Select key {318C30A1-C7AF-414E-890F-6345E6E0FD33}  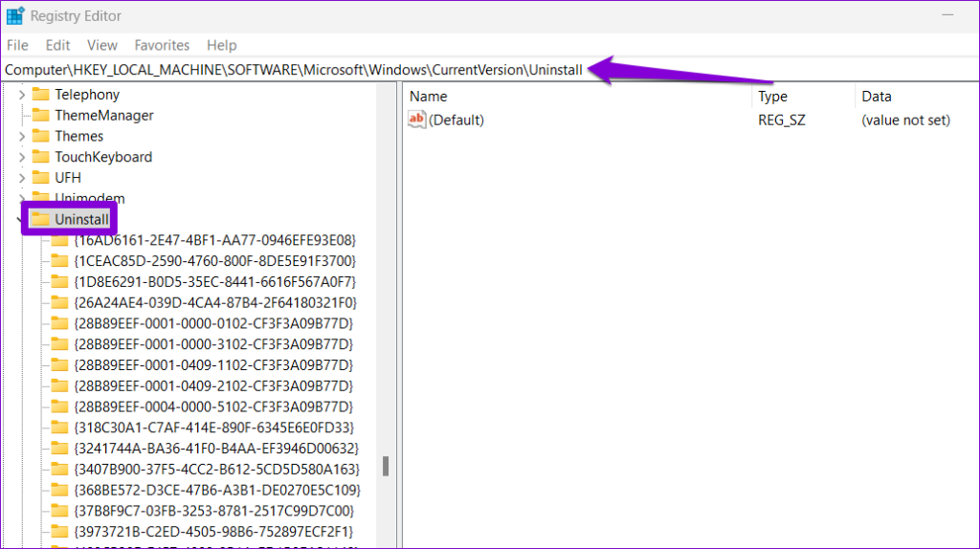(x=214, y=428)
